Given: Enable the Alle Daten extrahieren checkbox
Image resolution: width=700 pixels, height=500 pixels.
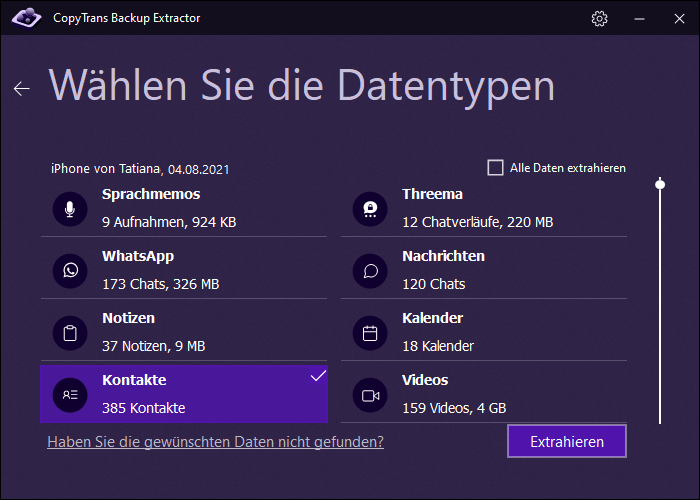Looking at the screenshot, I should (x=495, y=168).
